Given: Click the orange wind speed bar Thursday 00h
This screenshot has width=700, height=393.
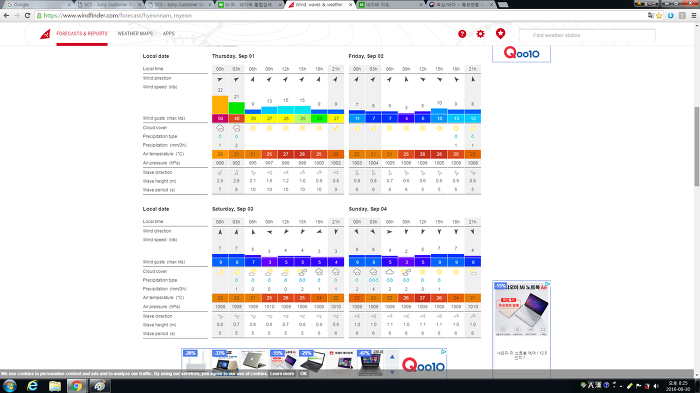Looking at the screenshot, I should pos(220,105).
